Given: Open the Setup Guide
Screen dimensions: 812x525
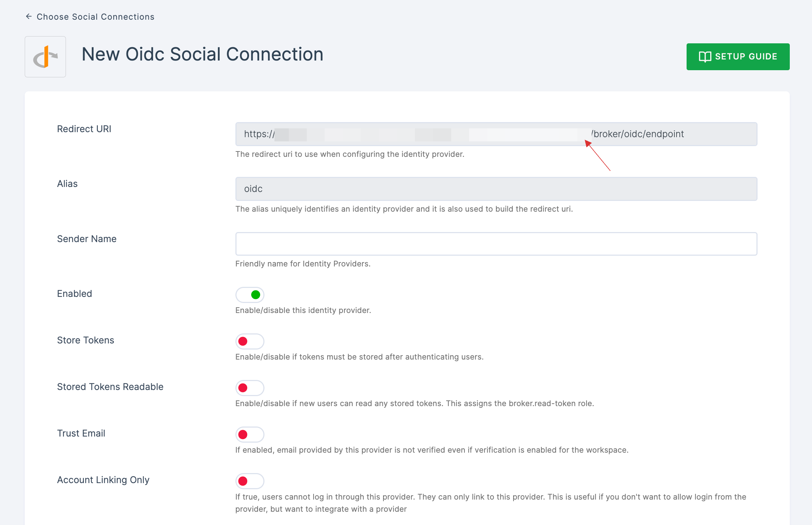Looking at the screenshot, I should click(x=738, y=57).
